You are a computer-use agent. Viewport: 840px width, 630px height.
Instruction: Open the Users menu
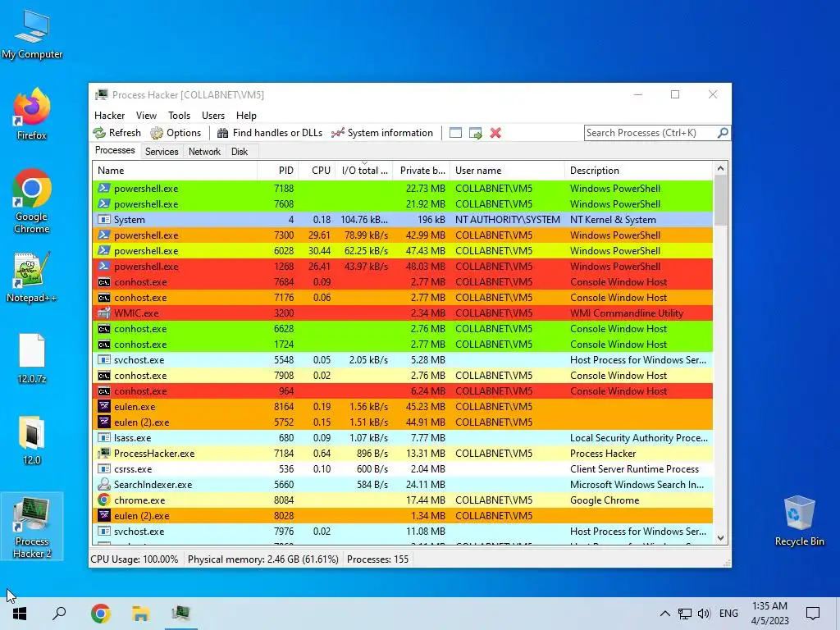point(213,116)
